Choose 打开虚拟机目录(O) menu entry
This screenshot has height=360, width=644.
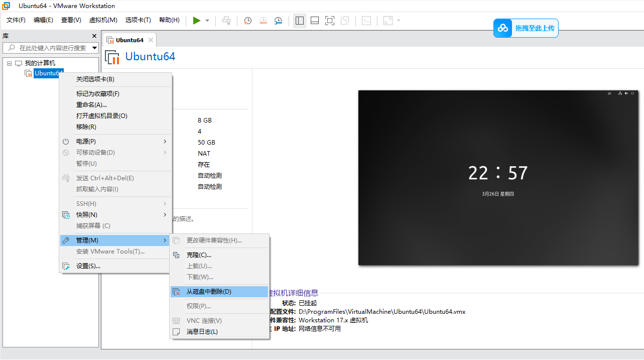[115, 116]
